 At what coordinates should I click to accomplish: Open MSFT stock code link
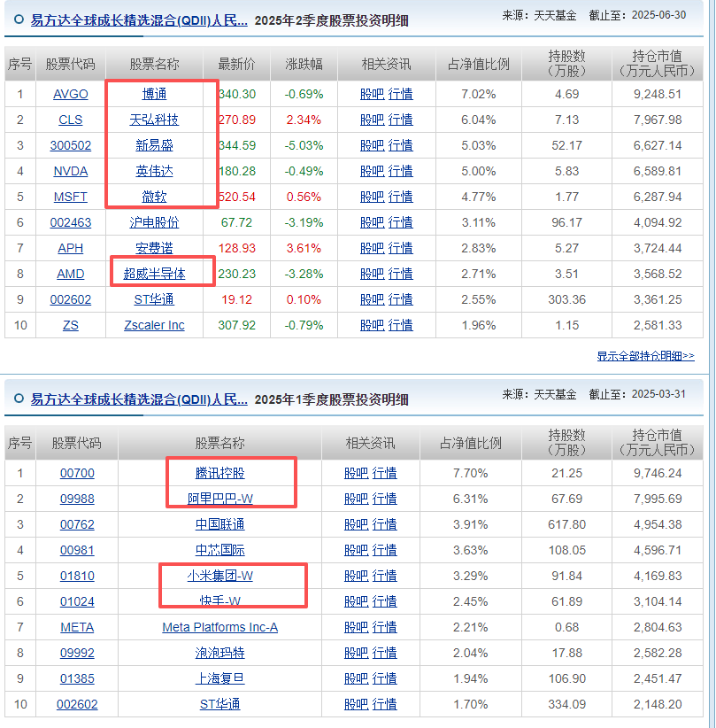point(71,197)
